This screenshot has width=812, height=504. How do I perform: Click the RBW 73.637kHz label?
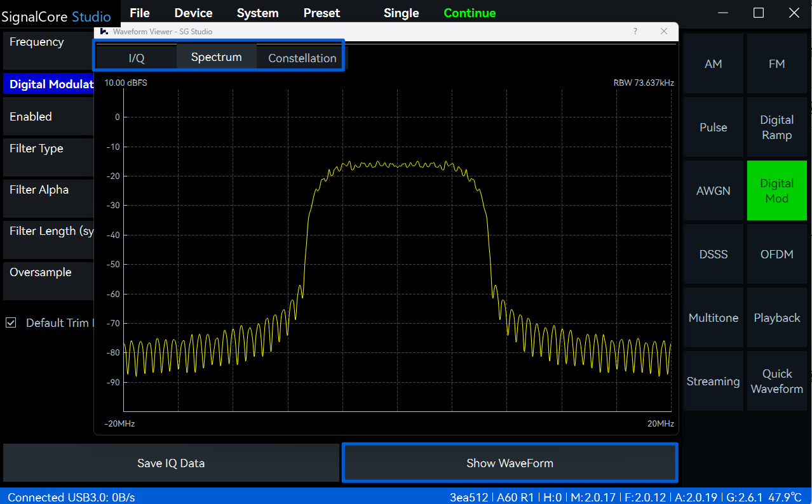click(x=644, y=83)
